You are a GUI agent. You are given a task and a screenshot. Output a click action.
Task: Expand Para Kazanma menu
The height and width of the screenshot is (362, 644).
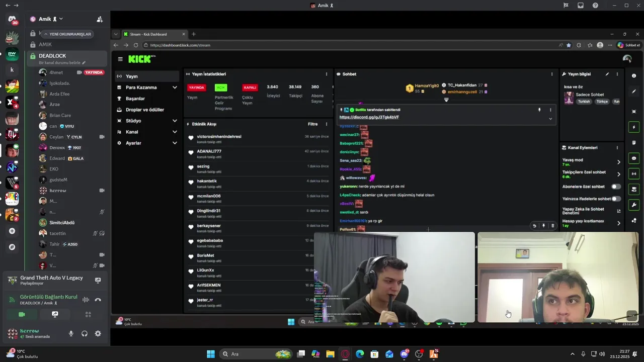(x=146, y=87)
